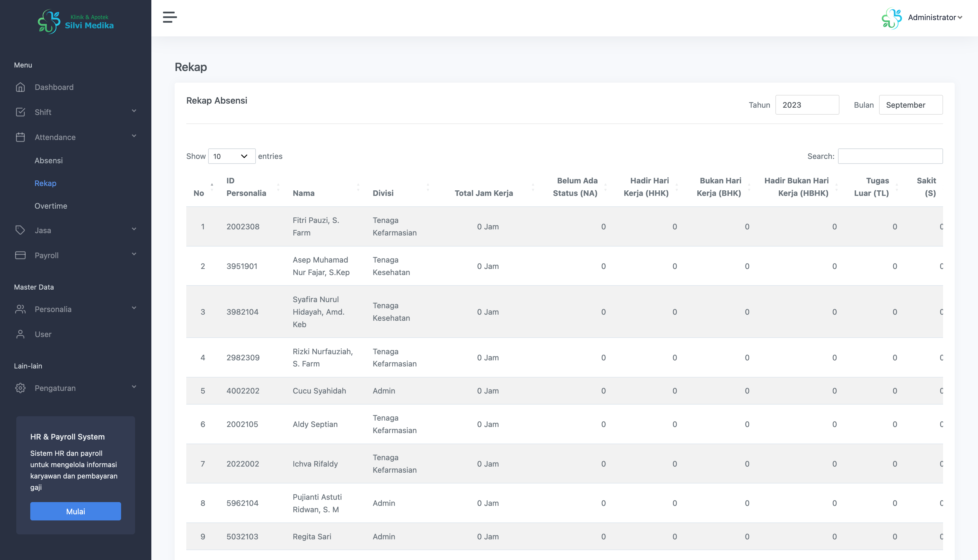The image size is (978, 560).
Task: Click name Aldy Septian
Action: pos(315,425)
